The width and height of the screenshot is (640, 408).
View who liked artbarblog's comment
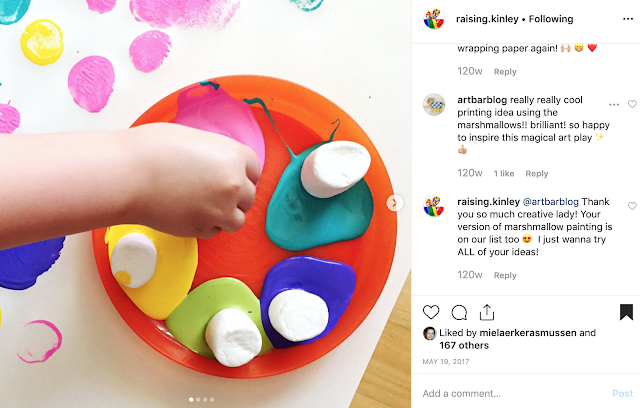coord(504,173)
